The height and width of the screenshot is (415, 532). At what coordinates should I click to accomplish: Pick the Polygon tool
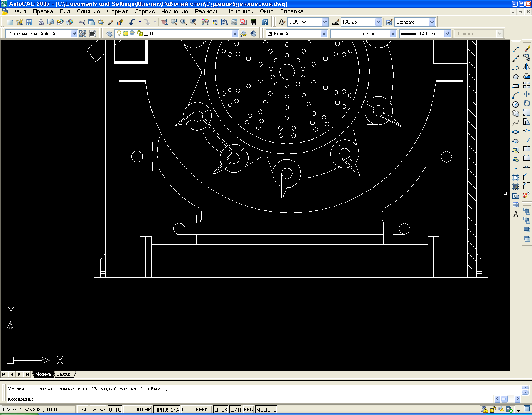point(516,77)
